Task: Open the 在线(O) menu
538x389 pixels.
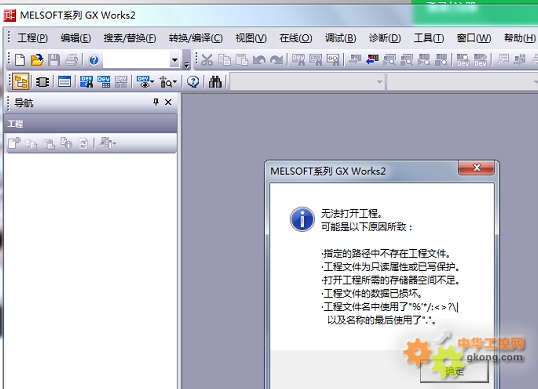Action: click(296, 38)
